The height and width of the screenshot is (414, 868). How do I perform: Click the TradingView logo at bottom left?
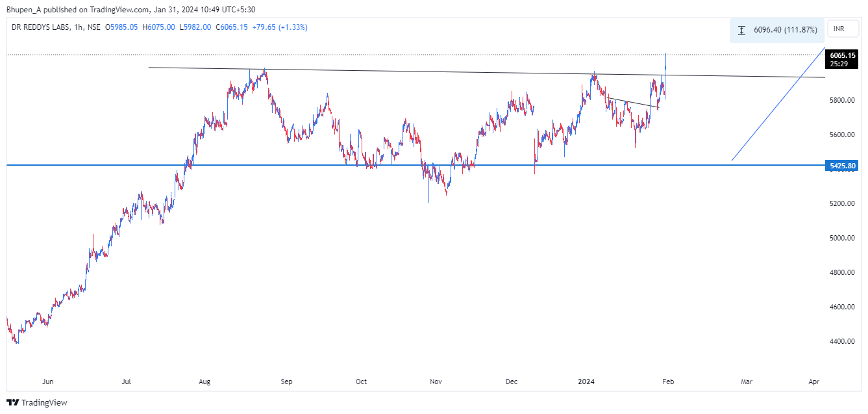(x=13, y=402)
